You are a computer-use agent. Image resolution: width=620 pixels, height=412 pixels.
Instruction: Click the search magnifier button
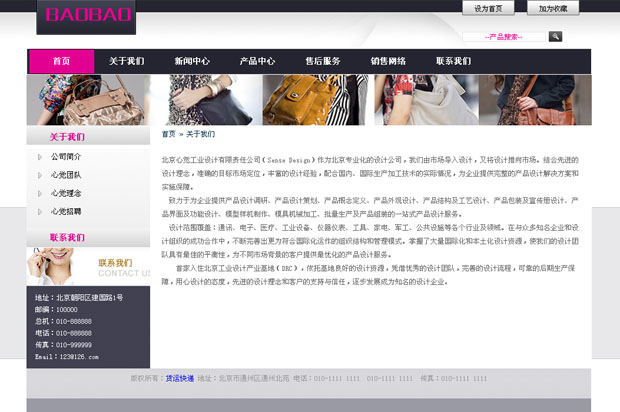tap(555, 37)
